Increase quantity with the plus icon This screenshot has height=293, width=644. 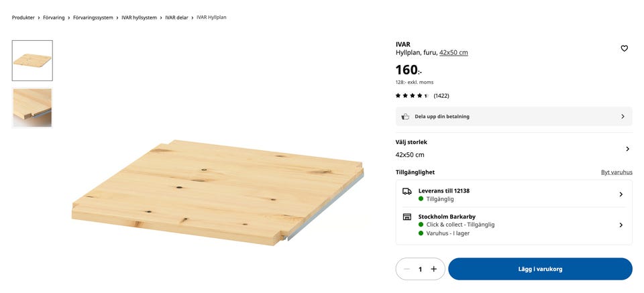coord(433,269)
